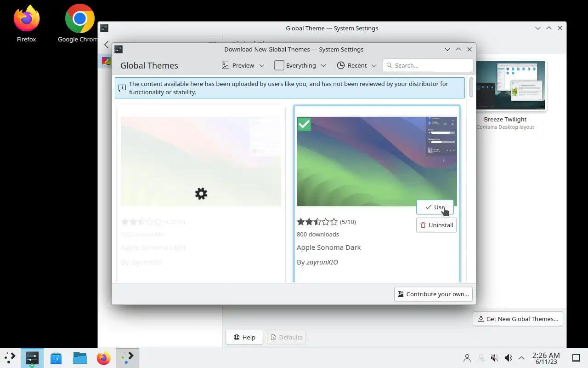588x368 pixels.
Task: Open the Recent sort order dropdown
Action: click(356, 65)
